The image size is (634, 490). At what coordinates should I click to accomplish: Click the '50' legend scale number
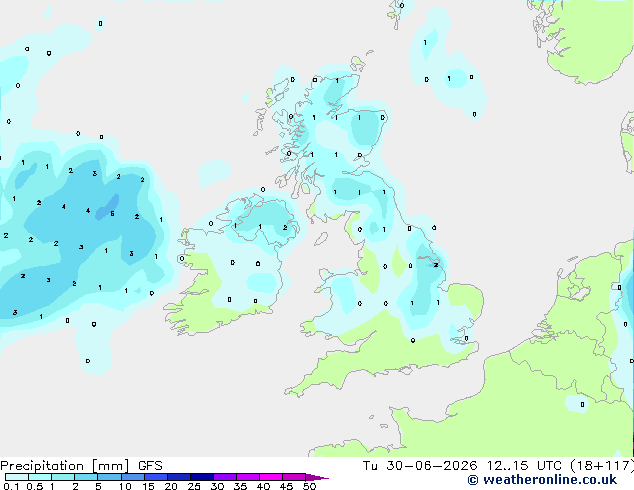click(309, 486)
